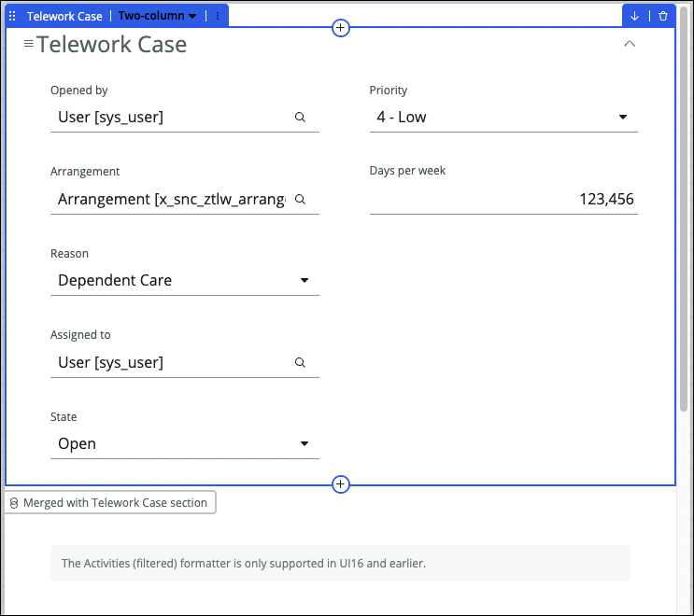Move section down with the arrow icon
Image resolution: width=694 pixels, height=616 pixels.
pyautogui.click(x=635, y=16)
